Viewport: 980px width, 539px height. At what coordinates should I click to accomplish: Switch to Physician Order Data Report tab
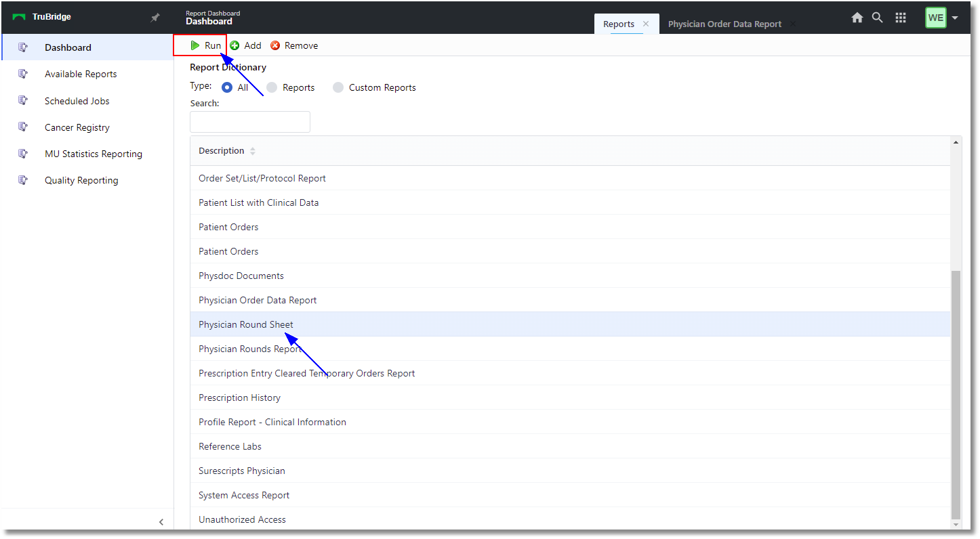[x=724, y=24]
